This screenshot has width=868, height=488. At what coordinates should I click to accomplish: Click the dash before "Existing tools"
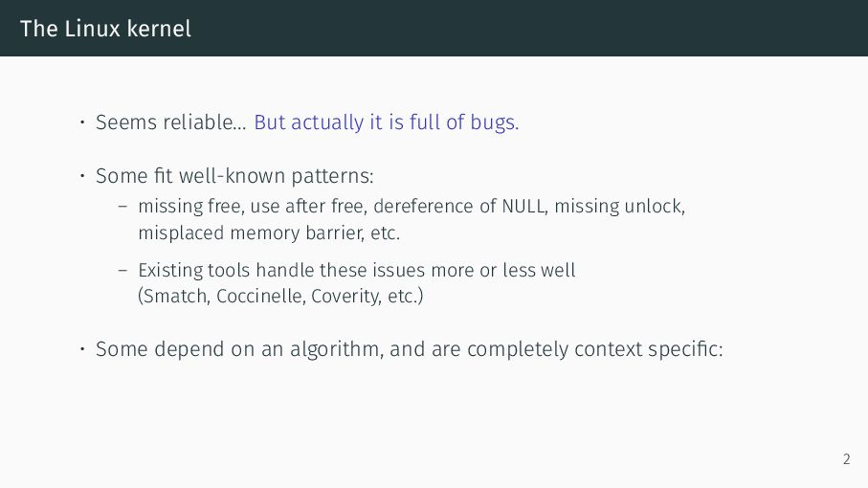click(122, 271)
